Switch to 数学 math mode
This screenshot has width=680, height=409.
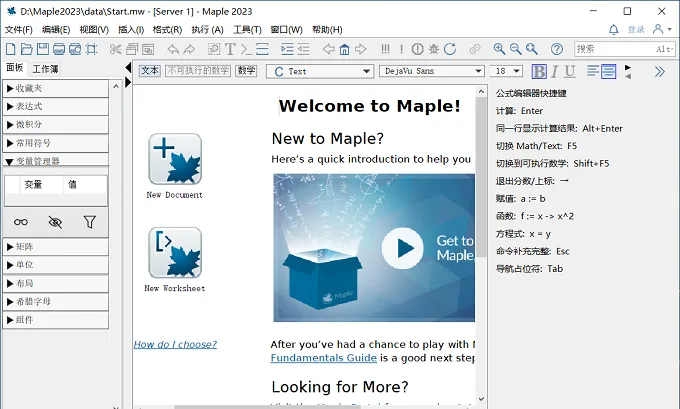point(246,70)
